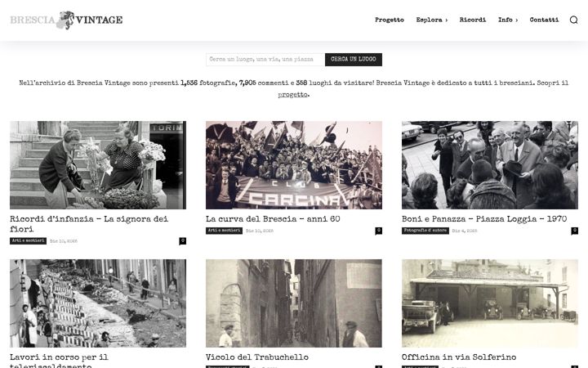Click the CERCA UN LUOGO button
Screen dimensions: 588x368
pos(354,60)
